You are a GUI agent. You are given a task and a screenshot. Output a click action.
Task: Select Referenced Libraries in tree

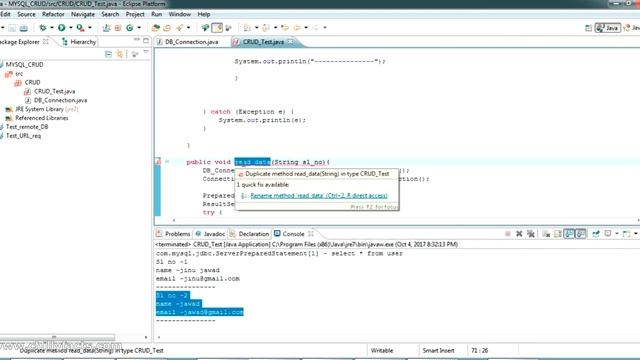(x=42, y=118)
